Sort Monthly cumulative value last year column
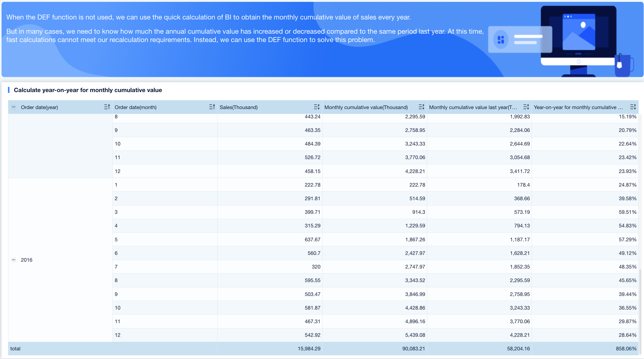 click(526, 107)
